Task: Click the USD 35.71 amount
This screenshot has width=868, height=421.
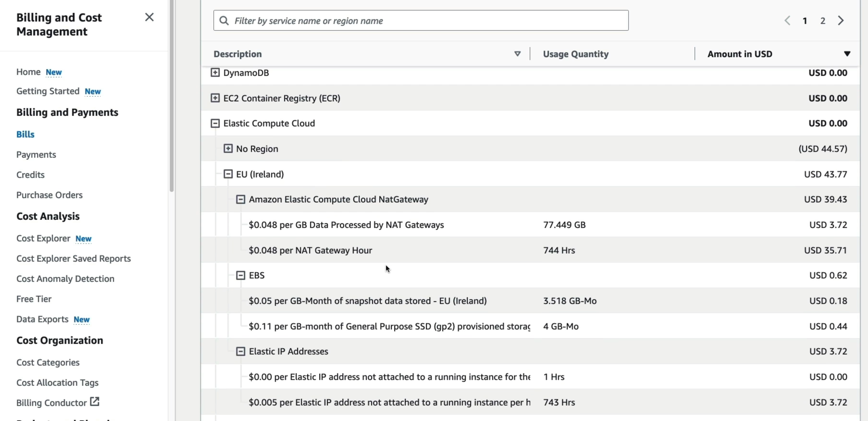Action: click(x=826, y=250)
